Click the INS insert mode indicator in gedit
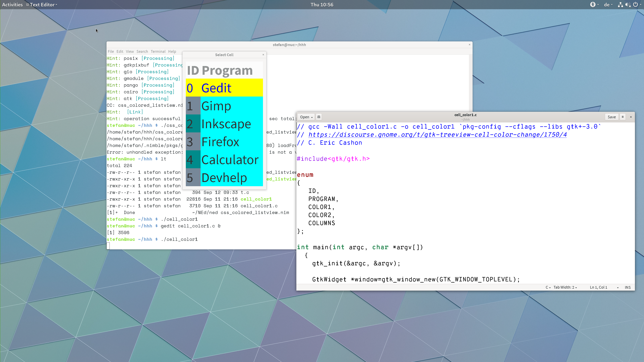Image resolution: width=644 pixels, height=362 pixels. tap(628, 287)
